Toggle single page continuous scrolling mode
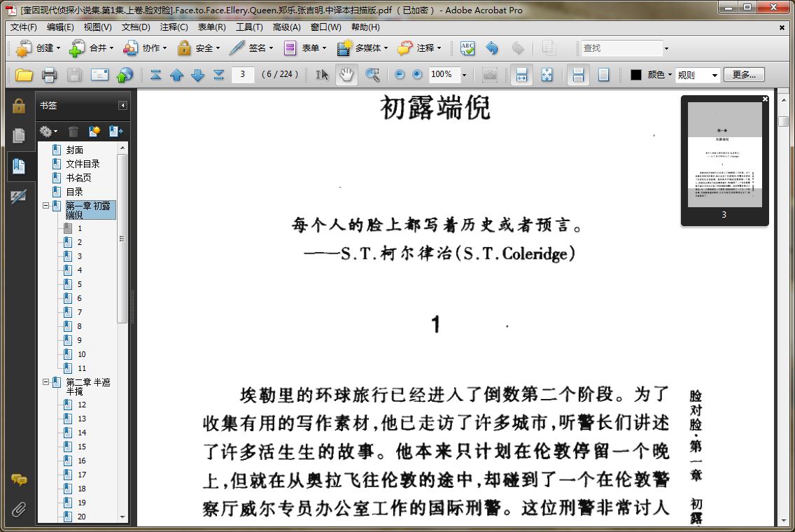 [578, 75]
